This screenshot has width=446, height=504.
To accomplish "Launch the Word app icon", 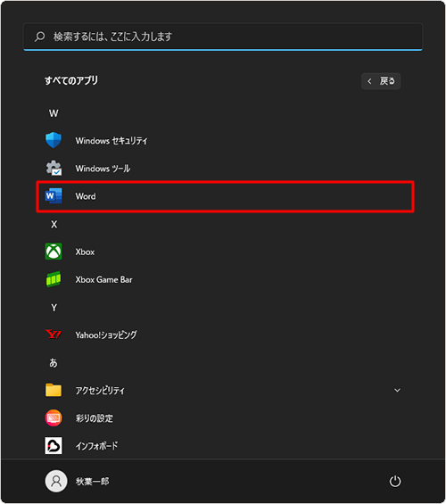I will [x=54, y=196].
